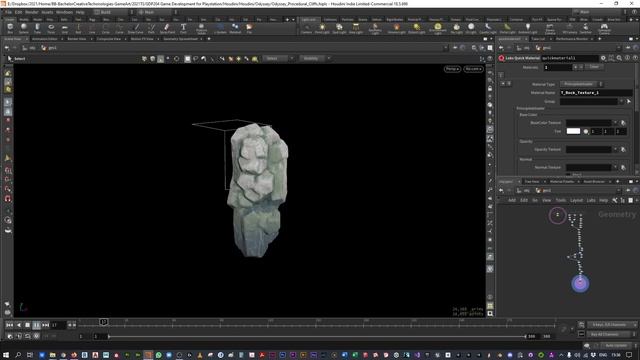Click the timeline current frame marker
Image resolution: width=640 pixels, height=360 pixels.
(x=104, y=322)
